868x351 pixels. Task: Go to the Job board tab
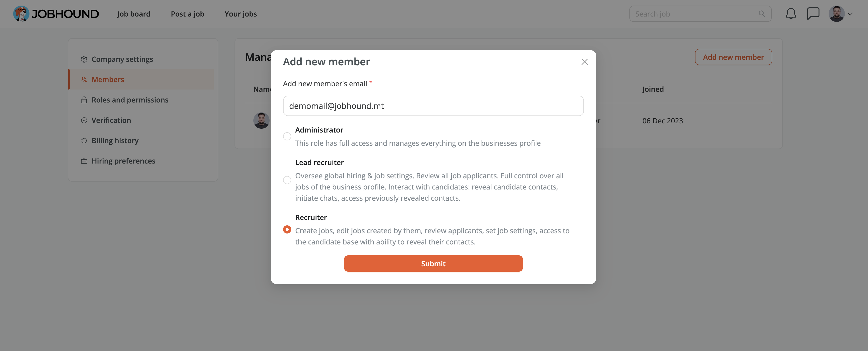coord(133,14)
